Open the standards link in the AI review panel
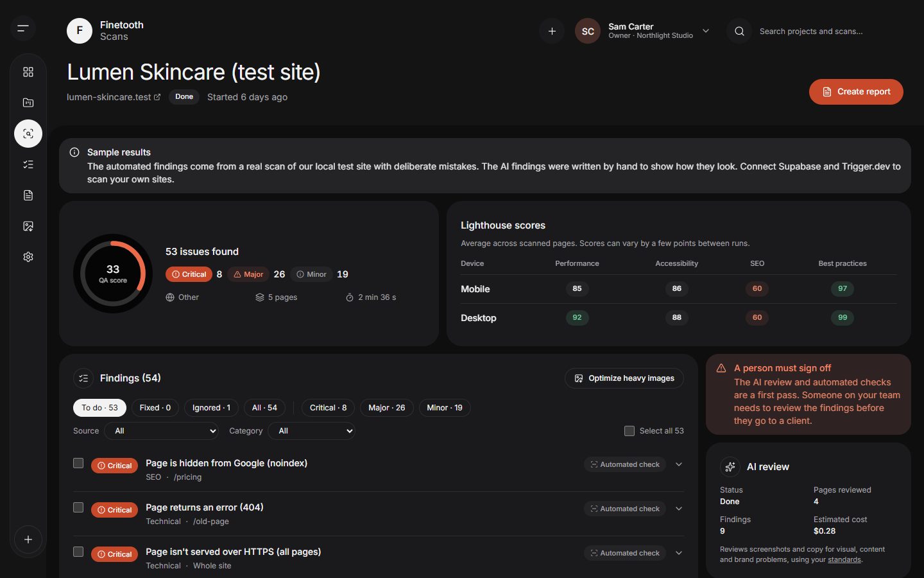This screenshot has height=578, width=924. point(844,560)
